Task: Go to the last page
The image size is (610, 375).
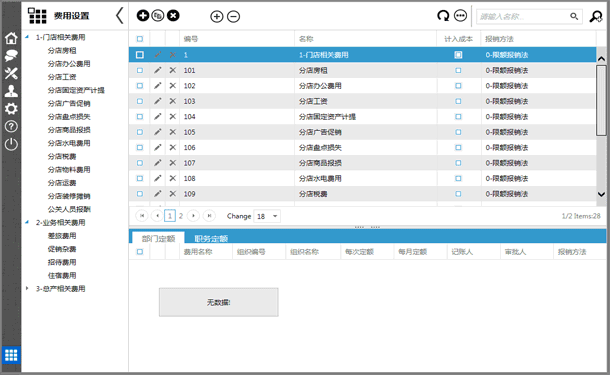Action: [x=209, y=216]
